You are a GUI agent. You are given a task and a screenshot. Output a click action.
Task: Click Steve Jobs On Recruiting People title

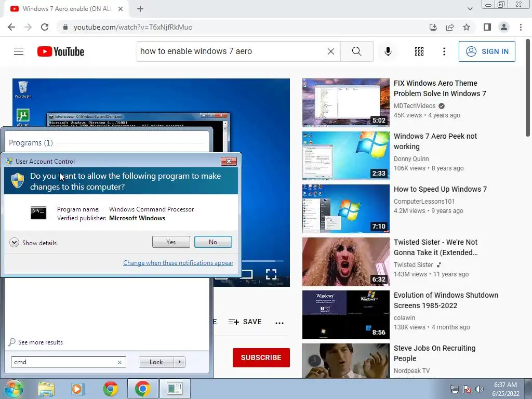coord(434,353)
